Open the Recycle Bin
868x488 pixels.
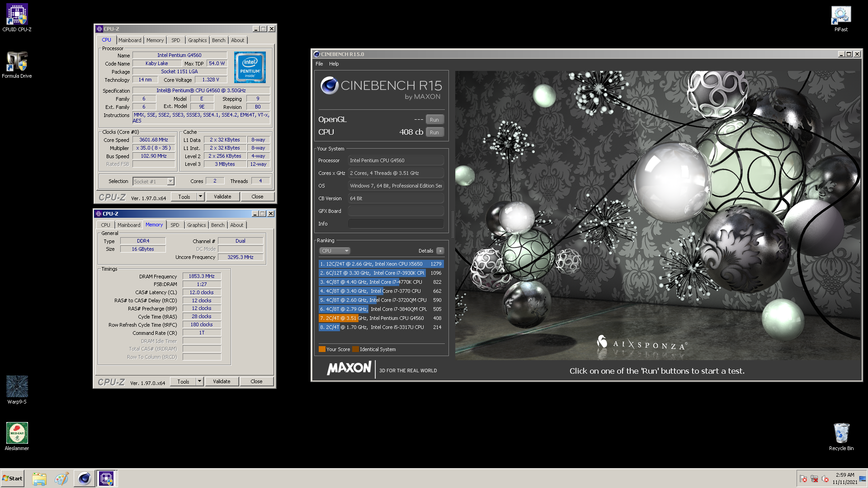pos(841,436)
